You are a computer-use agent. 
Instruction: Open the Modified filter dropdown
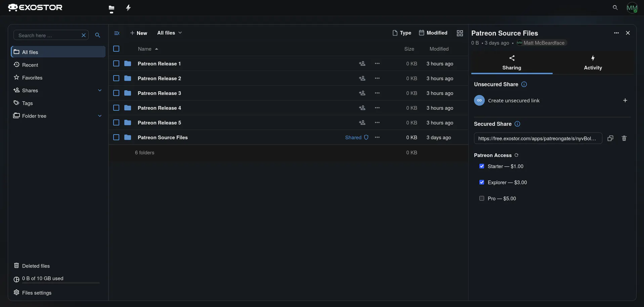tap(433, 33)
